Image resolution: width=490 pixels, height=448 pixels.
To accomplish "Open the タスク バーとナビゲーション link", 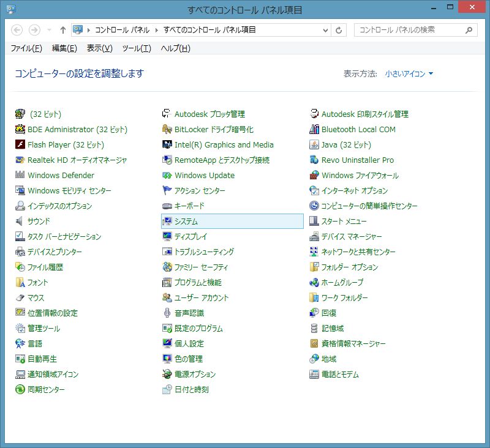I will click(x=64, y=236).
